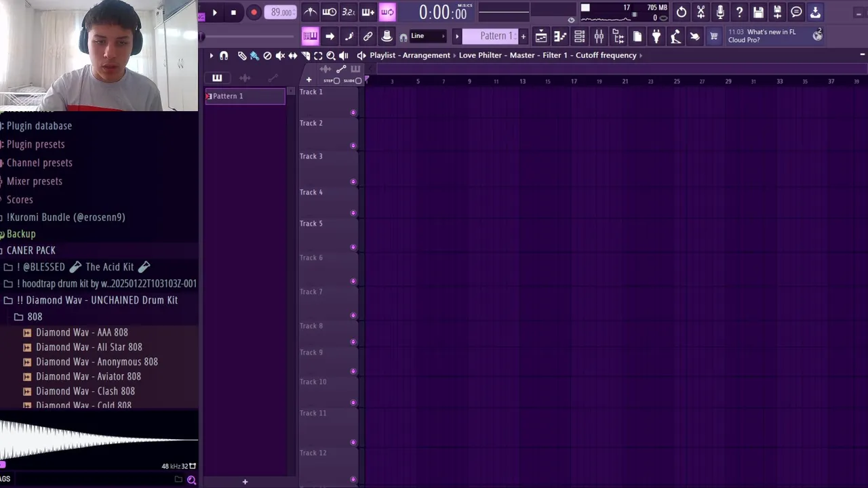Open the tempo tapper icon
This screenshot has height=488, width=868.
click(x=675, y=37)
